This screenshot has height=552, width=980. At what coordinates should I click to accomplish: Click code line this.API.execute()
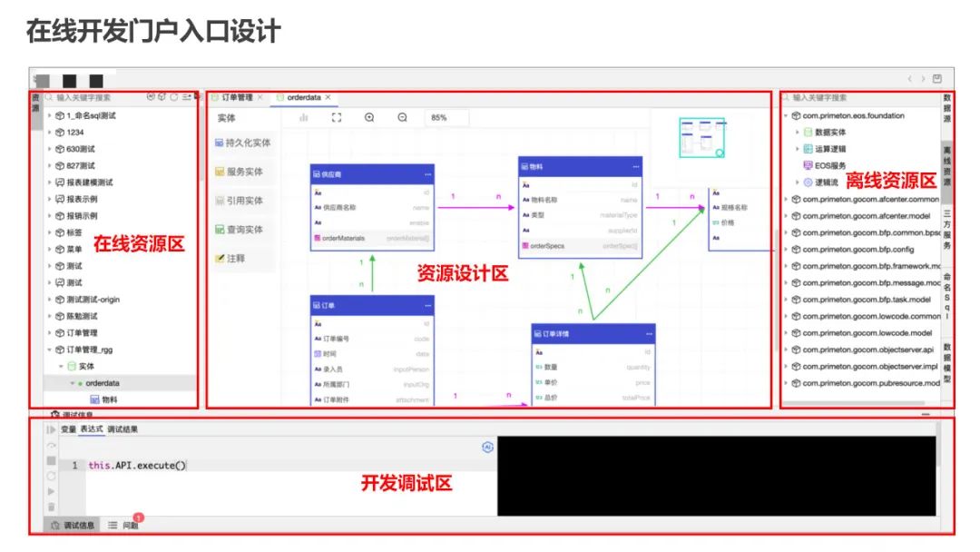point(138,465)
